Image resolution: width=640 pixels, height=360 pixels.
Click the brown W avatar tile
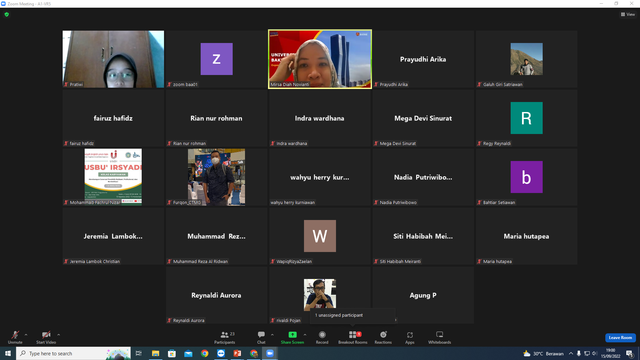coord(320,236)
